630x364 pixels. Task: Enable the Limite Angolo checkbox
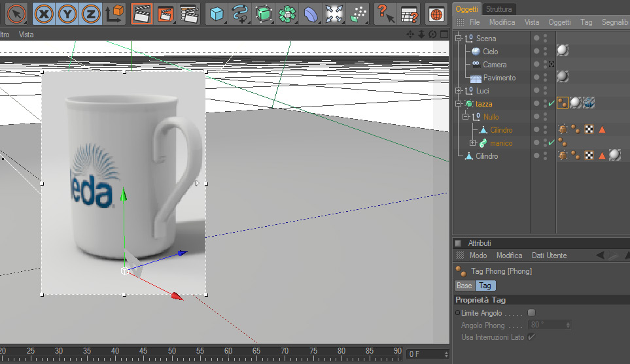(532, 312)
